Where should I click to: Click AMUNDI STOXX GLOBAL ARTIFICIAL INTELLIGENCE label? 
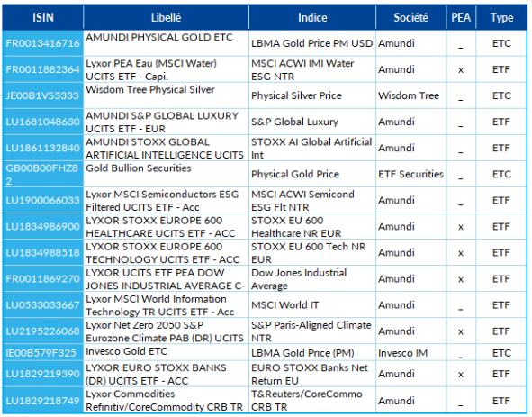coord(165,149)
